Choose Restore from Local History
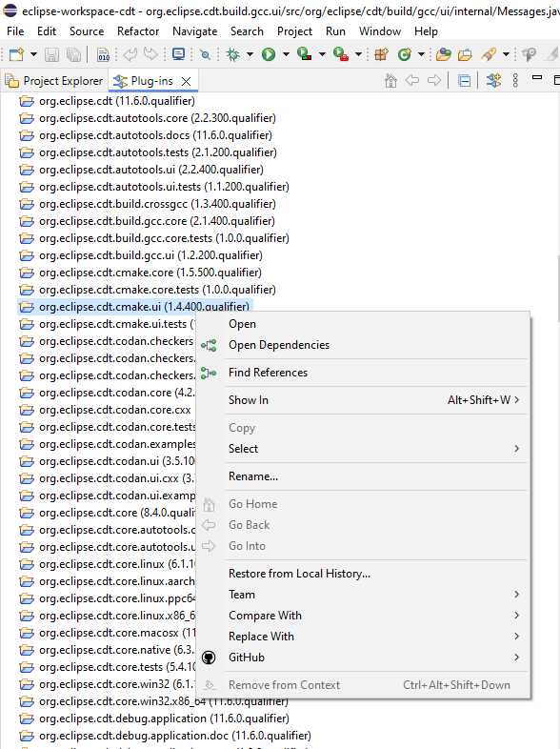The width and height of the screenshot is (560, 749). click(x=299, y=574)
